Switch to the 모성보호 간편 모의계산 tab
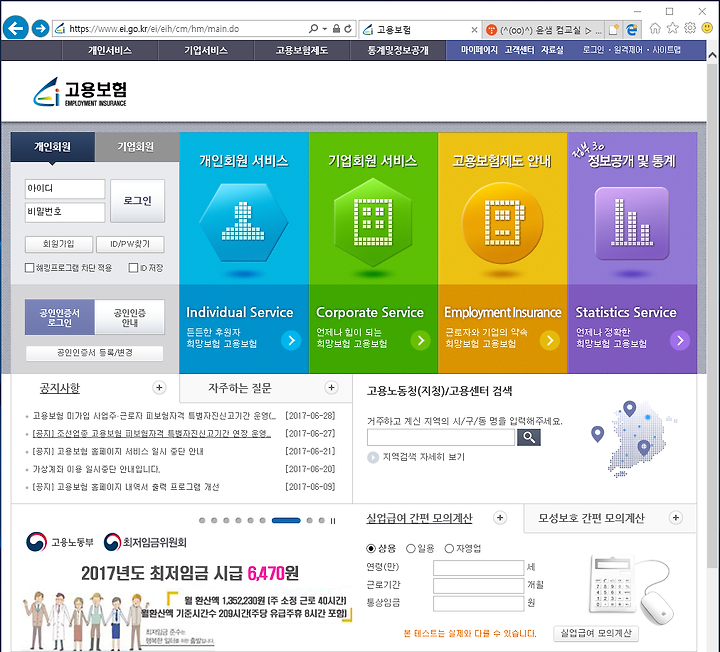 point(591,518)
